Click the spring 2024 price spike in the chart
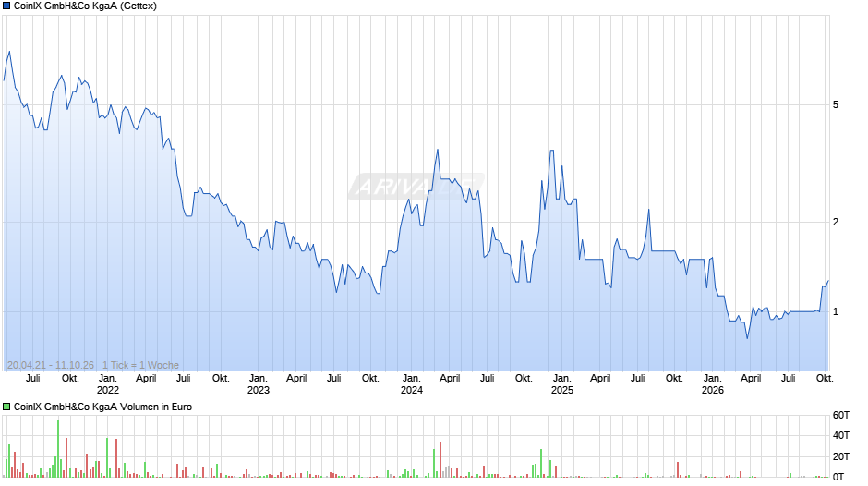This screenshot has height=486, width=868. pyautogui.click(x=438, y=150)
